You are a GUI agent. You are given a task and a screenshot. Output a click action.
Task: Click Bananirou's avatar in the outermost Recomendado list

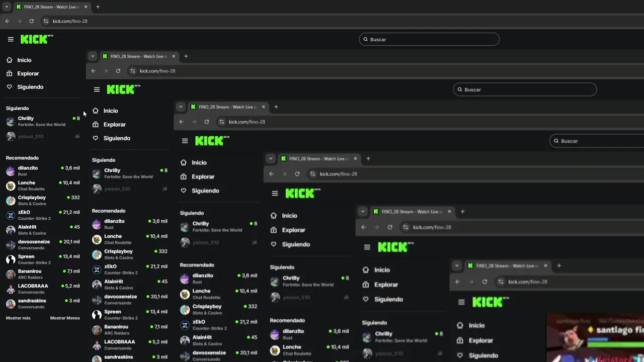coord(11,274)
